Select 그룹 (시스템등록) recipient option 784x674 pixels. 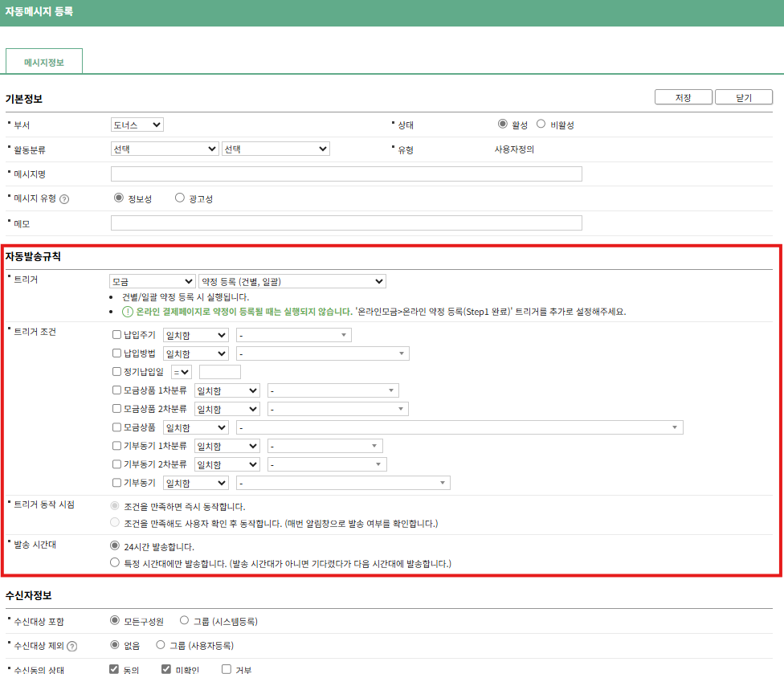point(185,620)
